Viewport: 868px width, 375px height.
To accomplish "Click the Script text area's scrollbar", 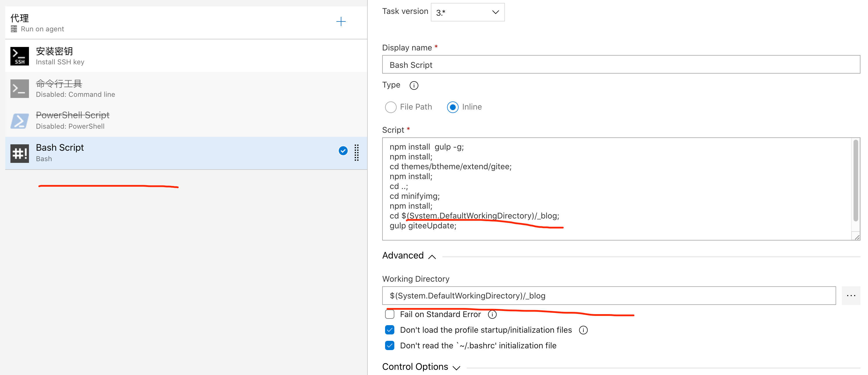I will point(855,181).
